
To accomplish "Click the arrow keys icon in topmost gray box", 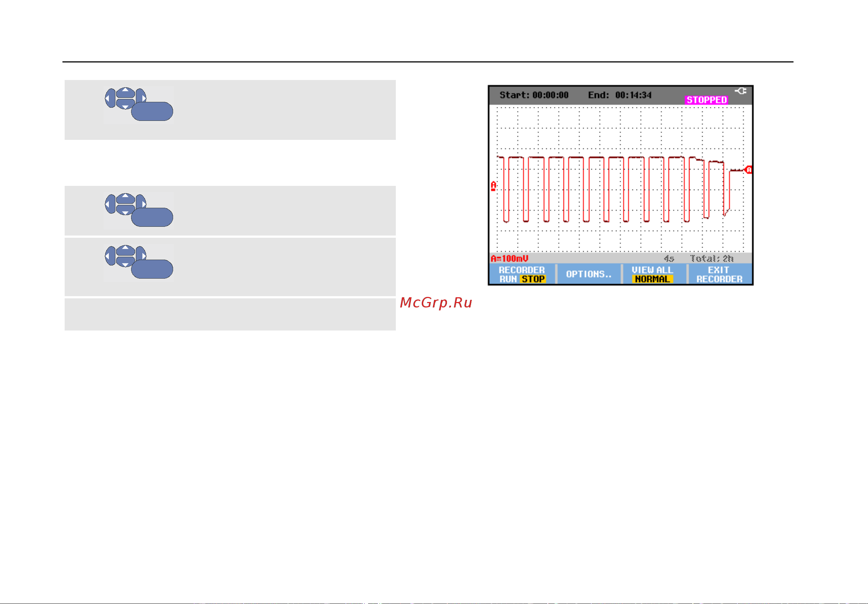I will [126, 98].
